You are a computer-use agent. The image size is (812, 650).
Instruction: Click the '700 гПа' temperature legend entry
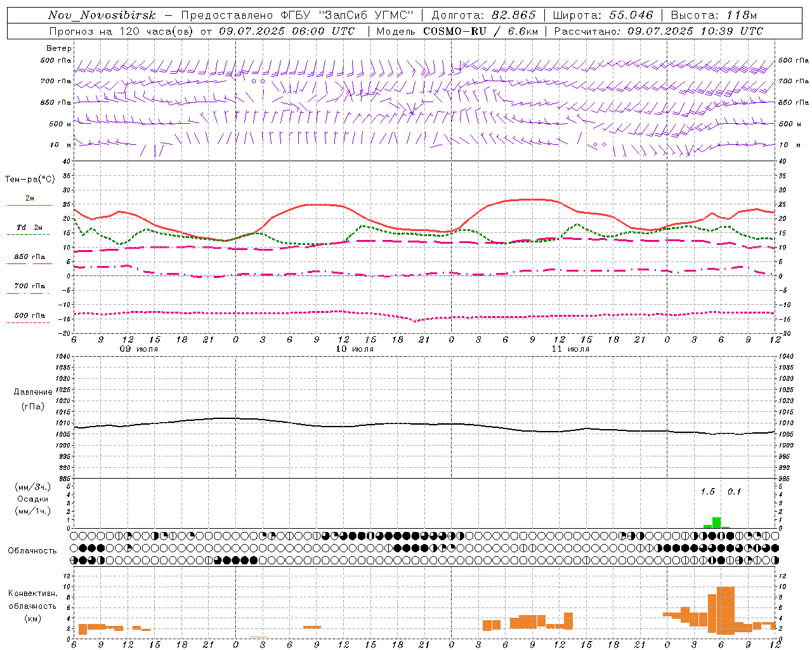(30, 286)
